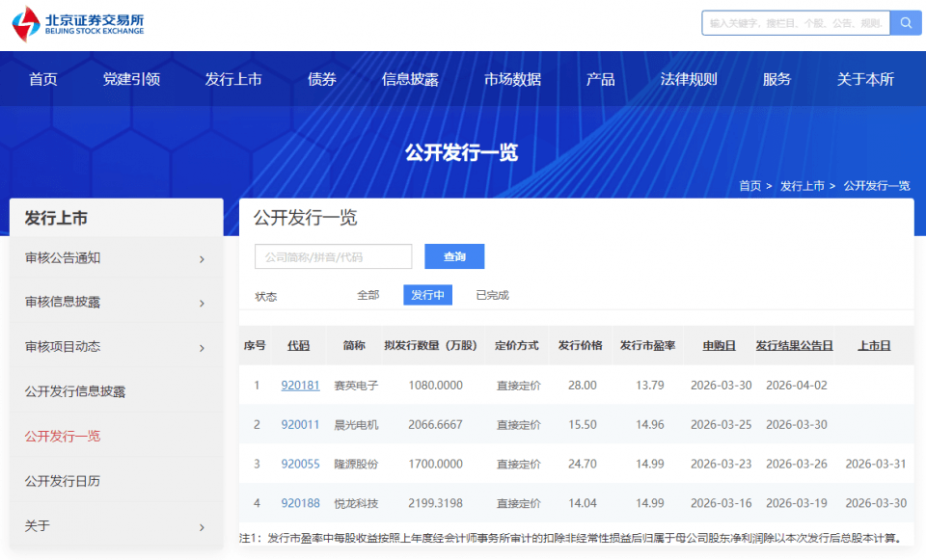Expand 审核公告通知 sidebar chevron
Screen dimensions: 926x560
coord(202,258)
